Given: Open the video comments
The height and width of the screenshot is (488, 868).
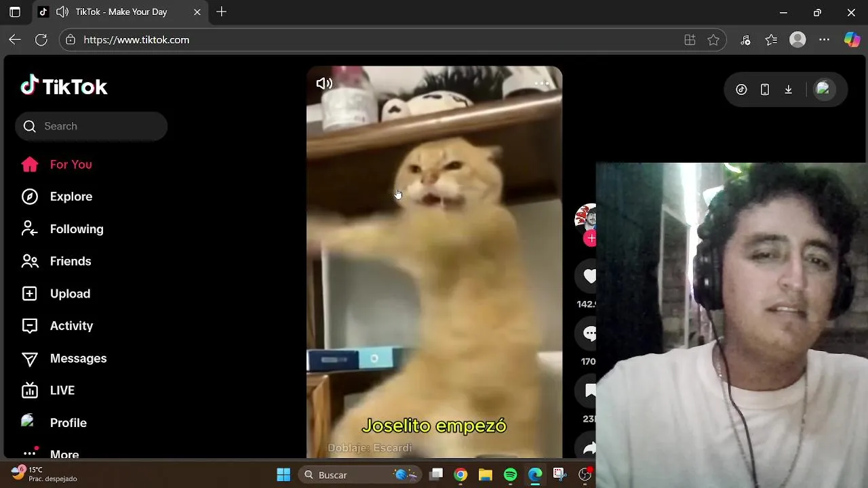Looking at the screenshot, I should (x=589, y=333).
